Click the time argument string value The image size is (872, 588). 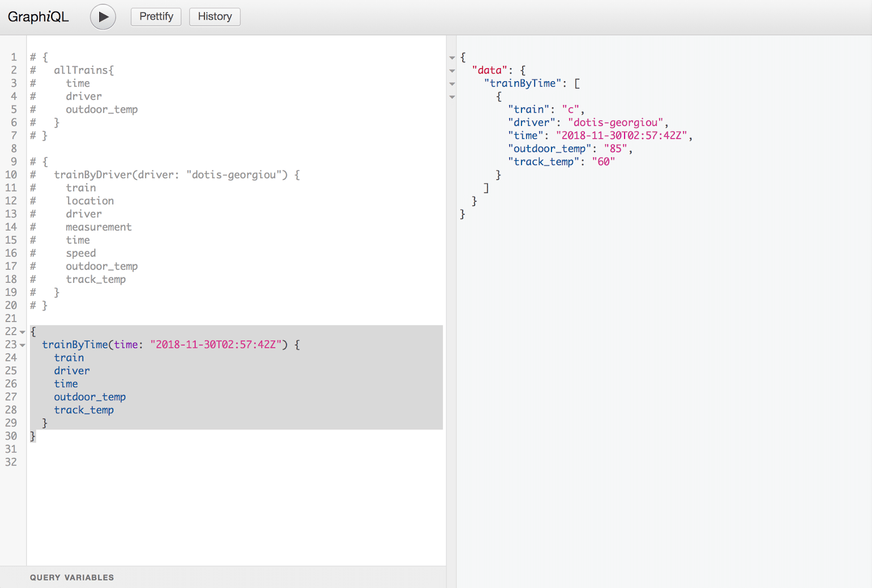pyautogui.click(x=216, y=344)
